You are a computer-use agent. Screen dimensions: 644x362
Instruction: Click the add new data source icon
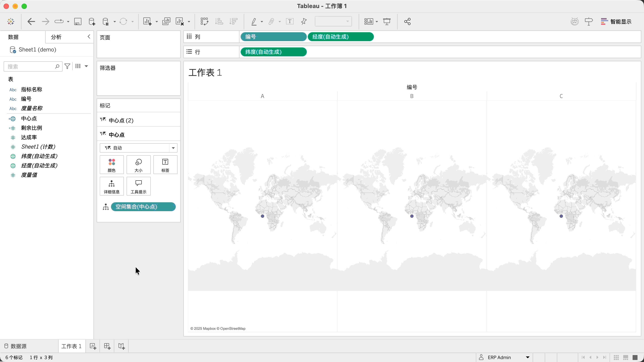pos(92,21)
